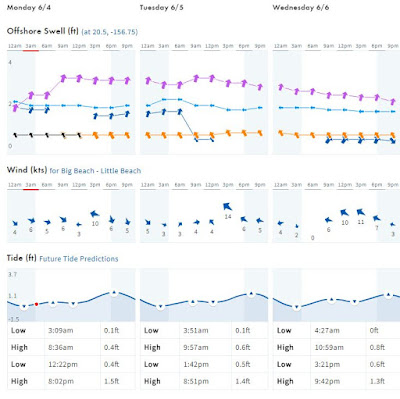Click the 1.4ft height in Tuesday's tide table
Viewport: 400px width, 399px height.
(243, 381)
